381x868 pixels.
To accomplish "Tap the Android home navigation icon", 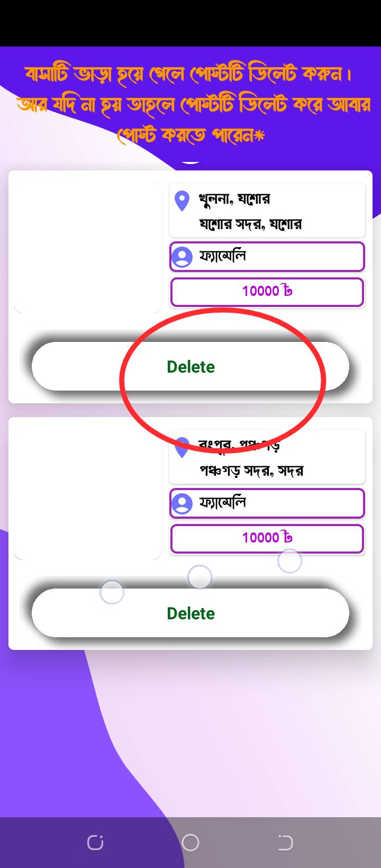I will [x=190, y=842].
